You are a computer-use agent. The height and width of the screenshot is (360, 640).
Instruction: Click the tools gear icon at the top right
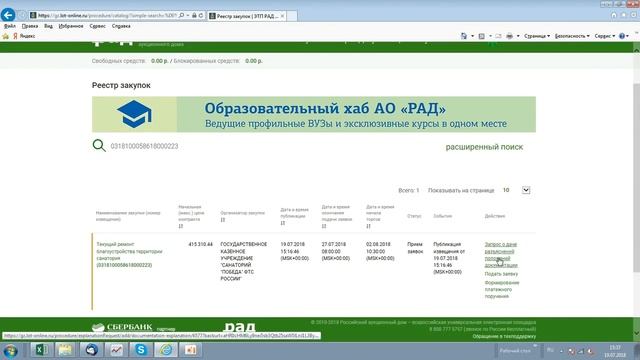point(633,15)
